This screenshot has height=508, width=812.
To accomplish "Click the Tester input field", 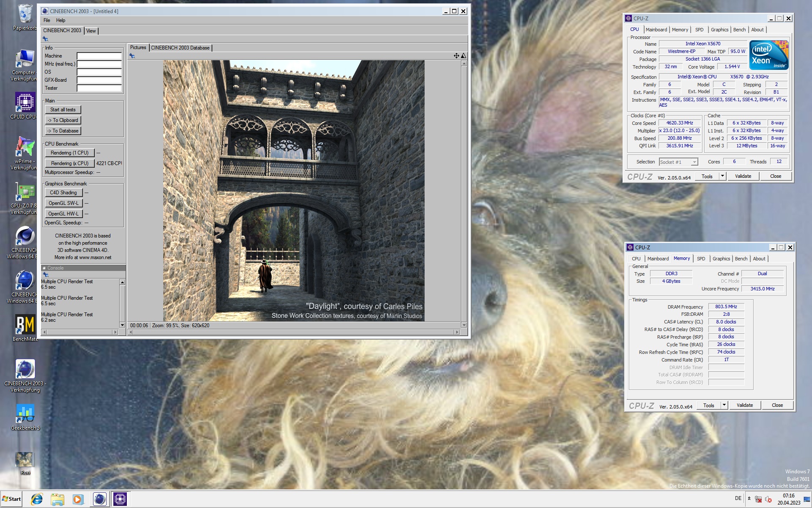I will coord(99,88).
